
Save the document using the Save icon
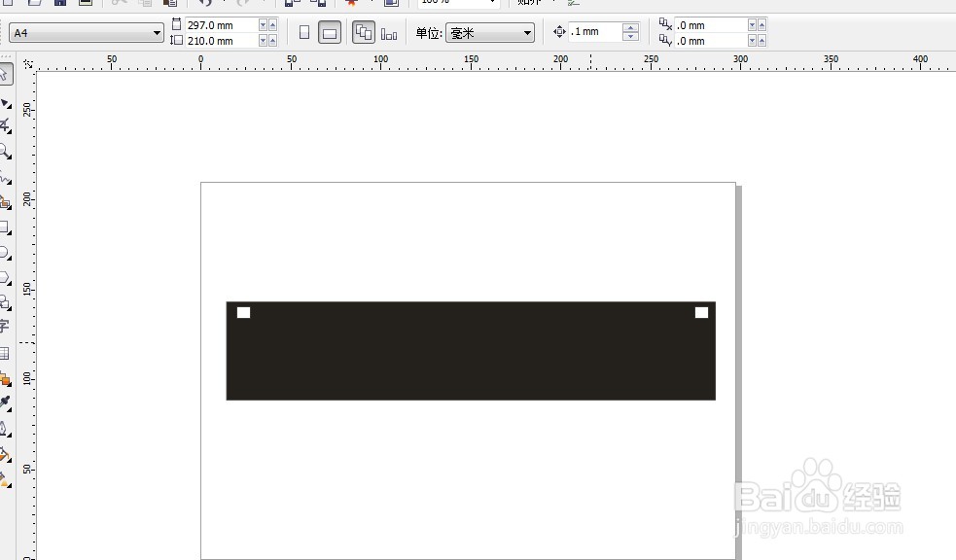click(58, 3)
